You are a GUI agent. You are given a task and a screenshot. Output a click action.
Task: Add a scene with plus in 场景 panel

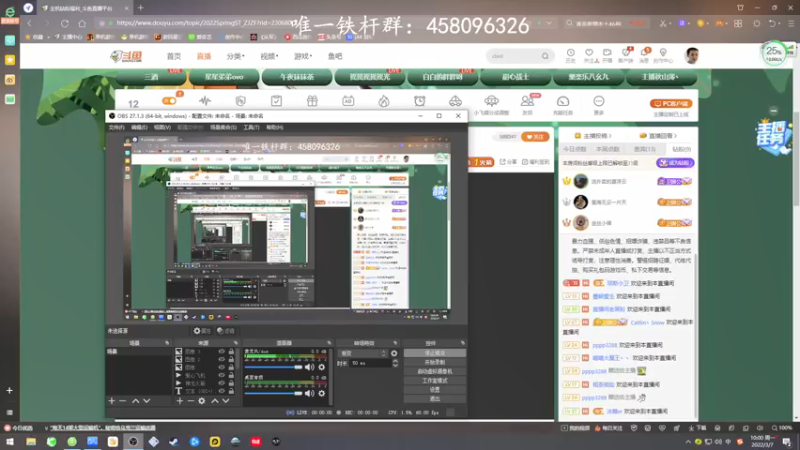point(112,401)
